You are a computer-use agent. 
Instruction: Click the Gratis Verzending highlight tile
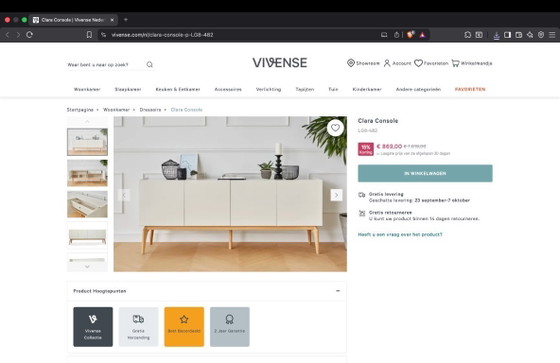pos(139,327)
